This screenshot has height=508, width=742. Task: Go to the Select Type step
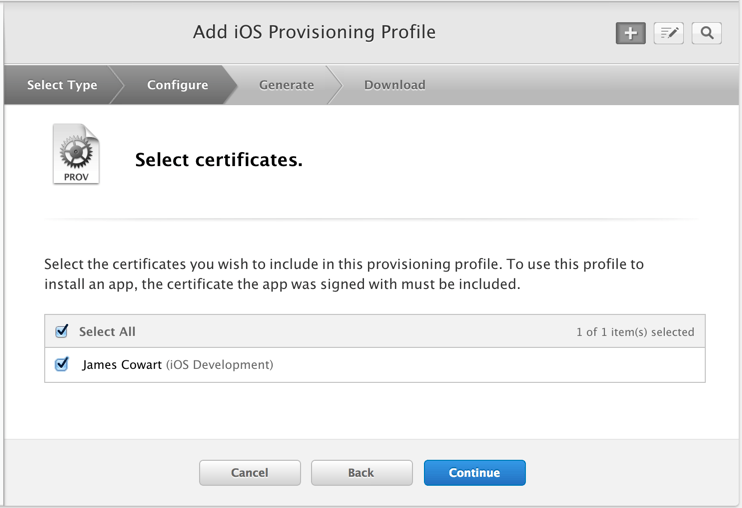click(62, 85)
